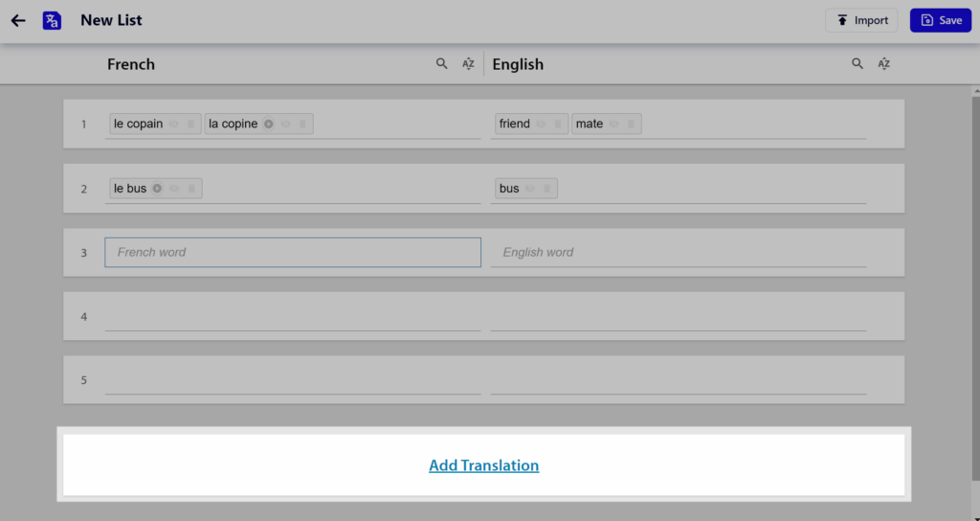The image size is (980, 521).
Task: Focus the English word field in row 3
Action: [x=679, y=252]
